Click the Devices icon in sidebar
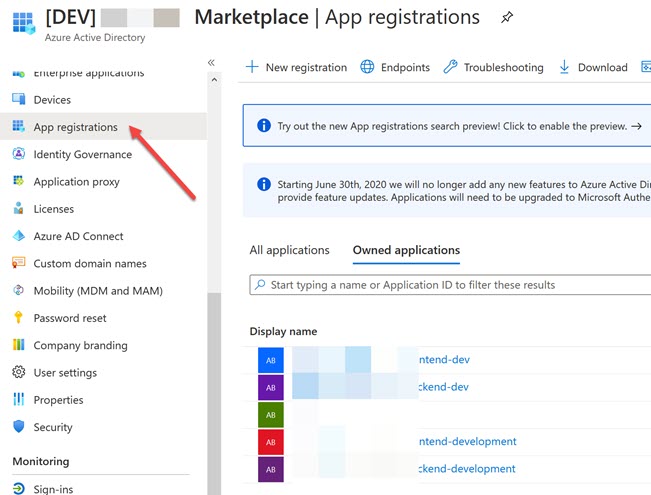The image size is (651, 495). click(x=19, y=99)
